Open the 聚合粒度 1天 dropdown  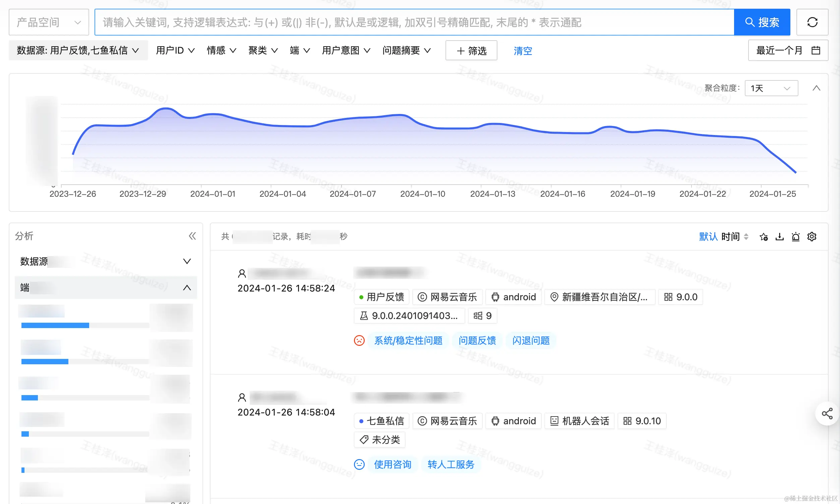coord(771,88)
